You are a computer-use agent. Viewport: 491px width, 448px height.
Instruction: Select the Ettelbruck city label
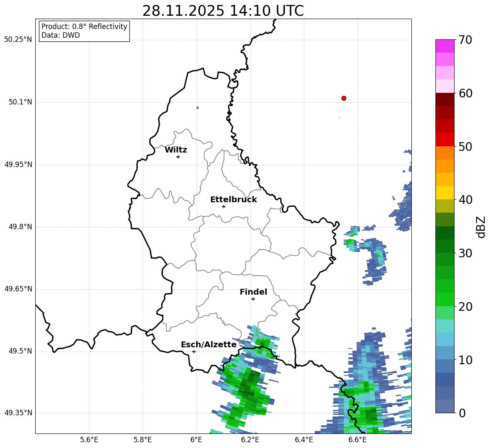pyautogui.click(x=233, y=200)
